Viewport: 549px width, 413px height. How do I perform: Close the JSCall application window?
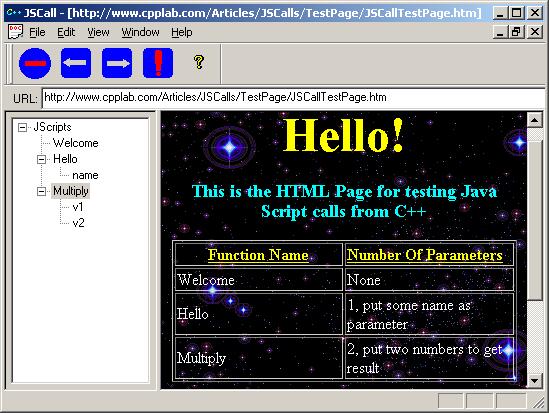click(535, 13)
